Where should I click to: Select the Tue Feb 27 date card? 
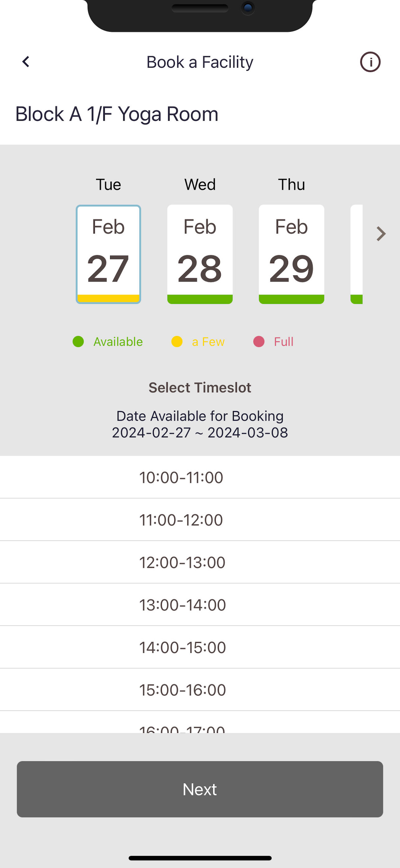109,254
